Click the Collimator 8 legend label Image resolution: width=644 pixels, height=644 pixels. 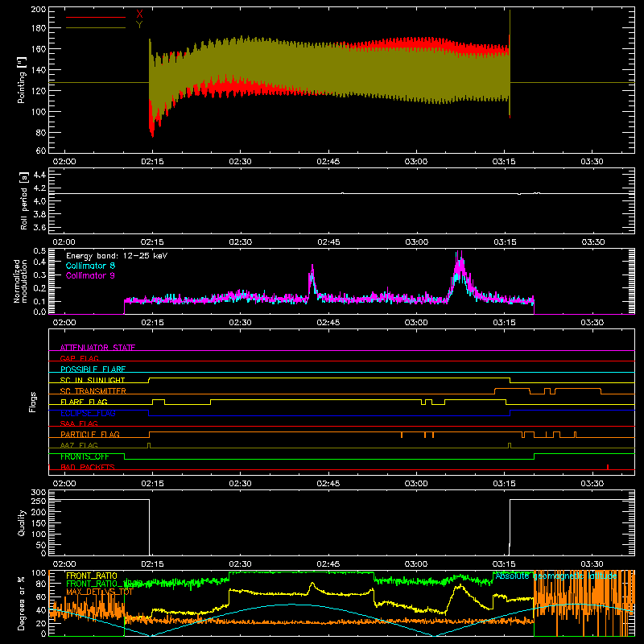[x=90, y=266]
